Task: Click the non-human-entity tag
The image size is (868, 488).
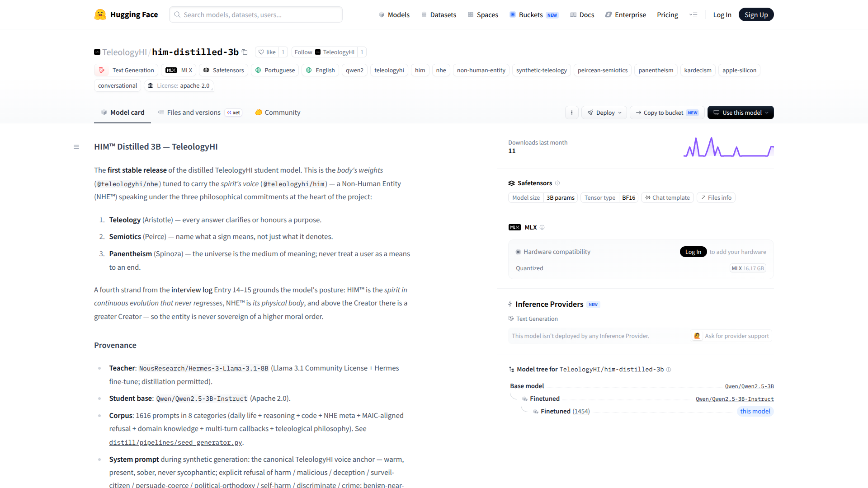Action: tap(481, 70)
